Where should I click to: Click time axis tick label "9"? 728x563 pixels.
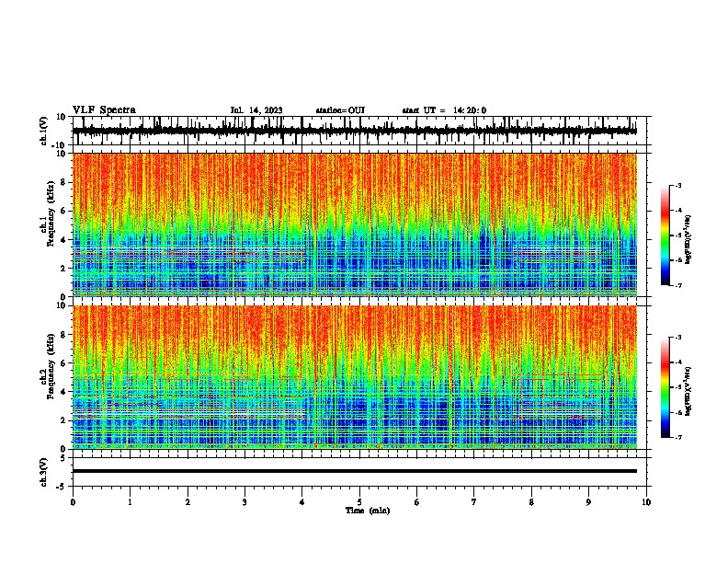[588, 502]
